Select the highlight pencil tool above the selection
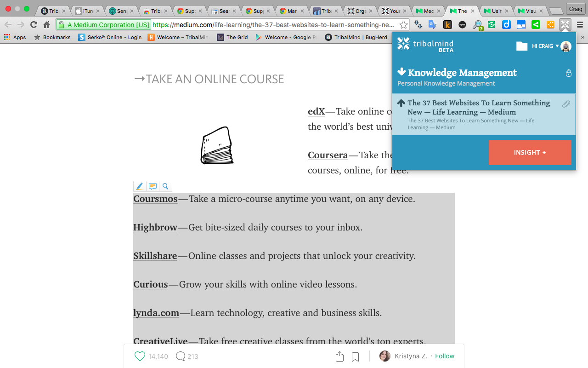The image size is (588, 368). (140, 186)
